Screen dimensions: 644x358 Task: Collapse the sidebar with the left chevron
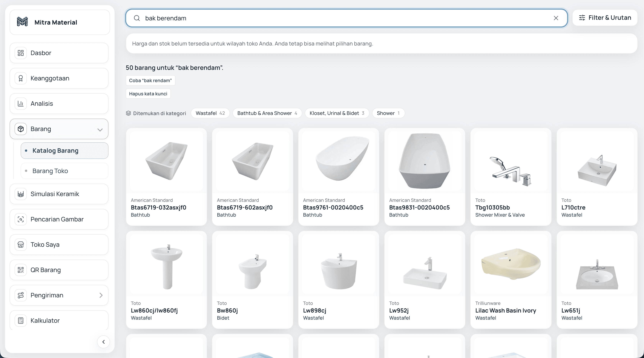tap(103, 342)
